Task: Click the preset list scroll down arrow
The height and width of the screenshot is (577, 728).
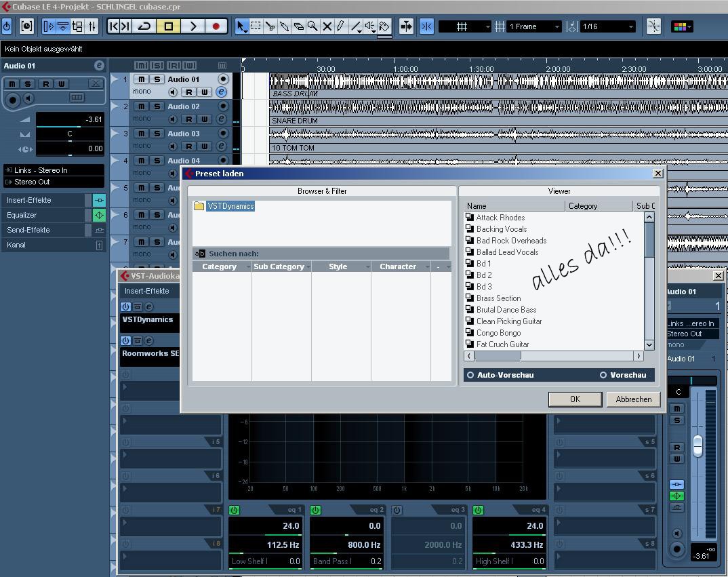Action: coord(649,344)
